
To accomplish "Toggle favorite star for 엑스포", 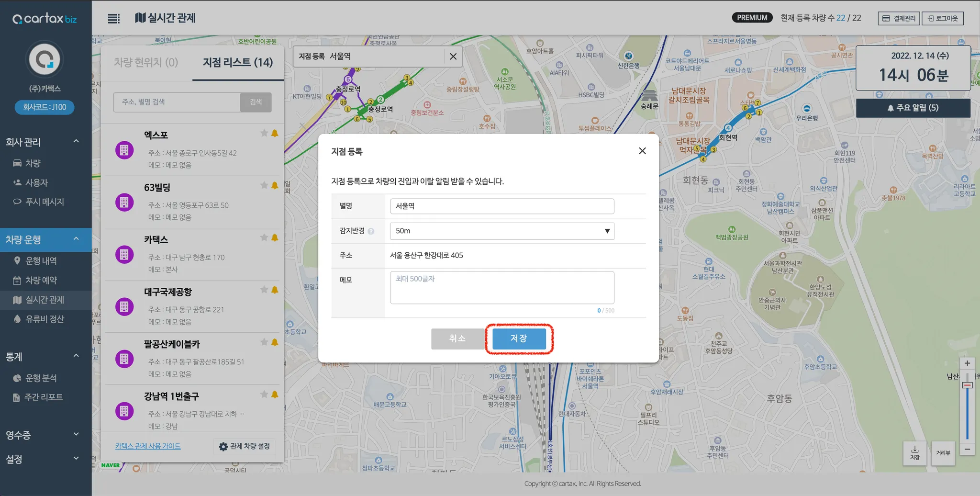I will click(264, 133).
